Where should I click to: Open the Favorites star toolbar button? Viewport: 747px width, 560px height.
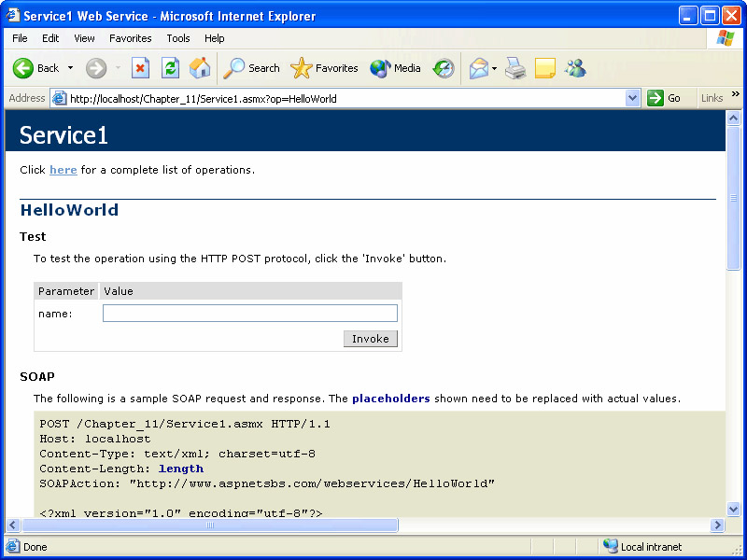[x=325, y=68]
